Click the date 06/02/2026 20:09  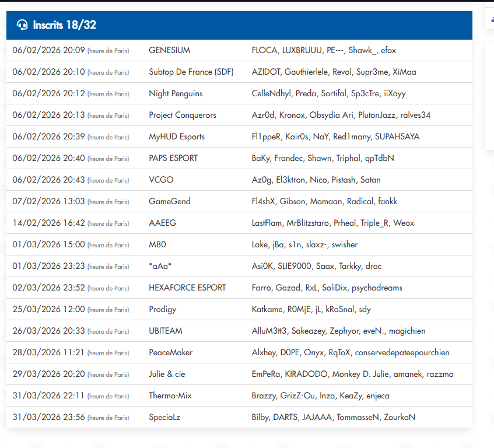pyautogui.click(x=48, y=50)
